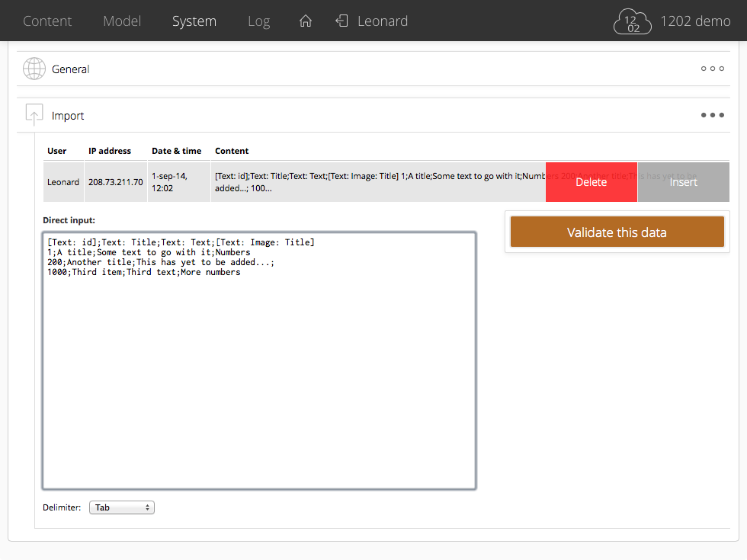The width and height of the screenshot is (747, 560).
Task: Click the Import upload arrow icon
Action: coord(34,115)
